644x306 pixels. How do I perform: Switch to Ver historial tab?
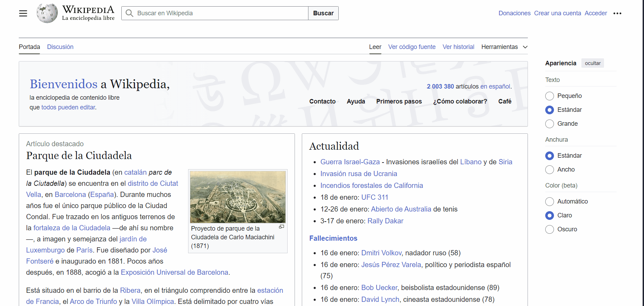tap(458, 47)
